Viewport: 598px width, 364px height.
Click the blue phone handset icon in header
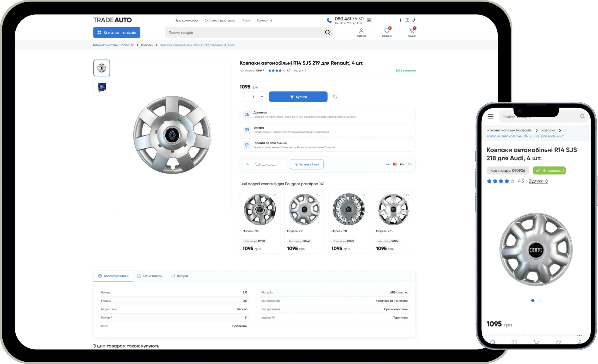tap(329, 20)
